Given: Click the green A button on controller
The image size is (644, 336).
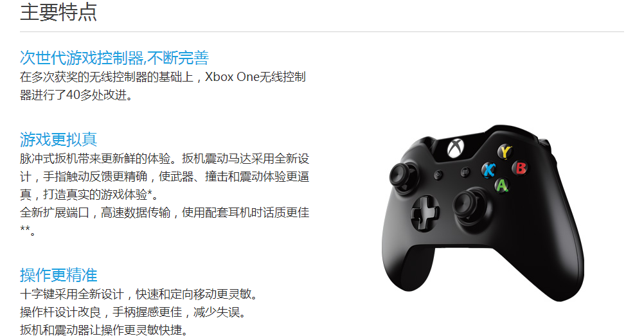Looking at the screenshot, I should [501, 186].
